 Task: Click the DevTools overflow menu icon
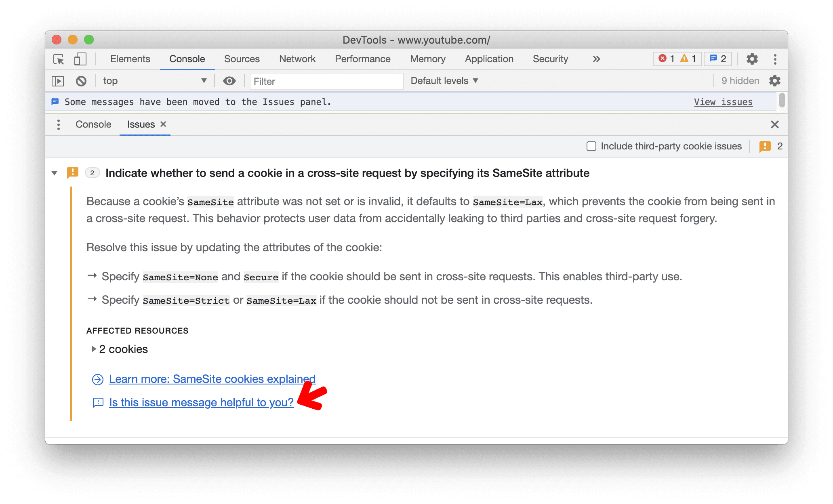point(775,59)
